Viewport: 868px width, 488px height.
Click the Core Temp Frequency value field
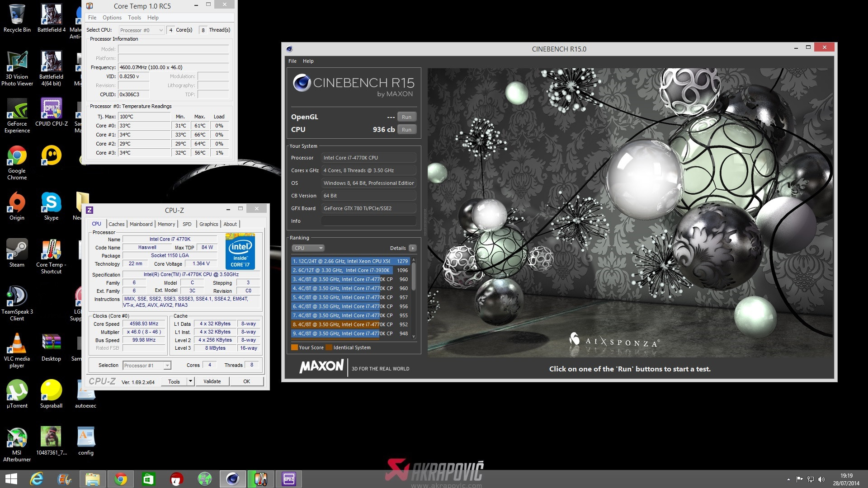coord(173,67)
